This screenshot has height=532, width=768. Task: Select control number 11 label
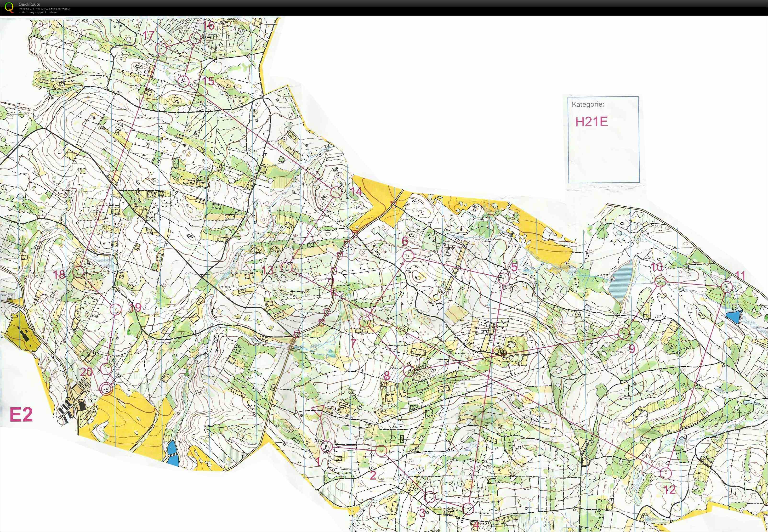coord(740,275)
